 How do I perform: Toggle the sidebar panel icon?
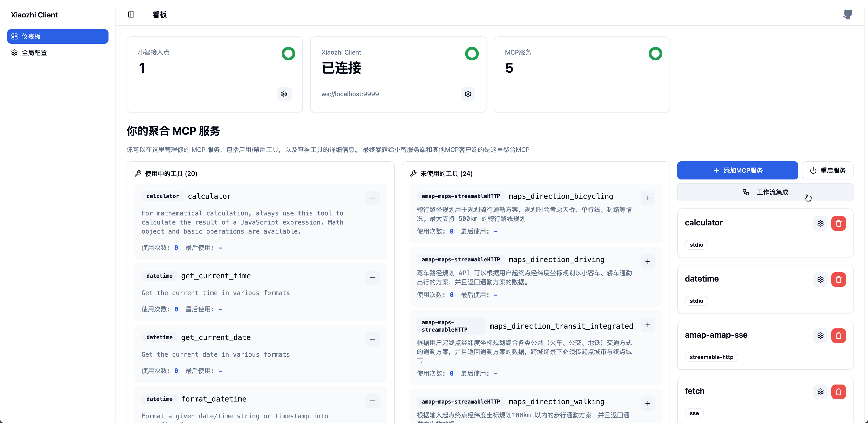click(x=131, y=14)
